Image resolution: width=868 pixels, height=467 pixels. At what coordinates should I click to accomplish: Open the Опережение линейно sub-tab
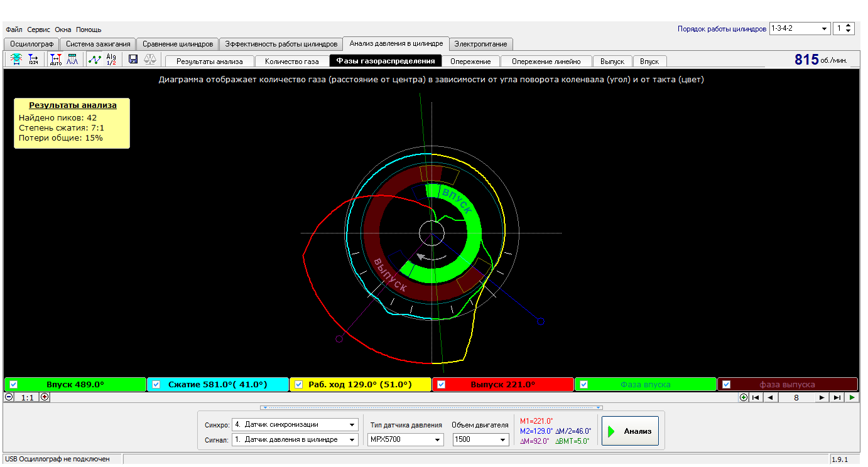[546, 62]
